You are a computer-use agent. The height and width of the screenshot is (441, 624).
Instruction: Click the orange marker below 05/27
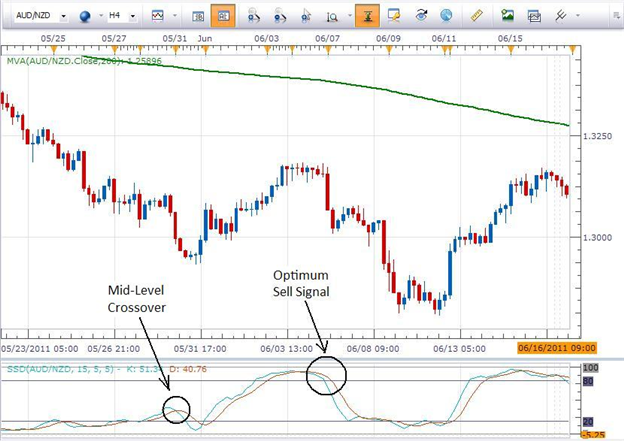[x=115, y=50]
